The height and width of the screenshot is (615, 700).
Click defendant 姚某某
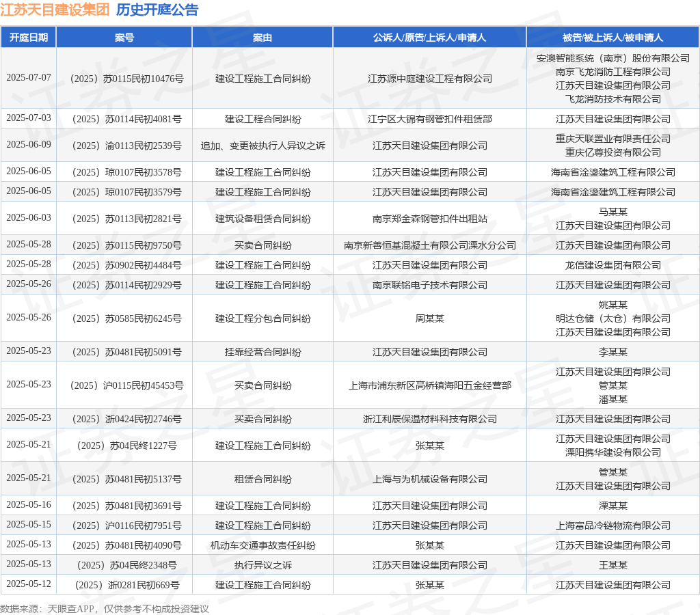click(613, 305)
